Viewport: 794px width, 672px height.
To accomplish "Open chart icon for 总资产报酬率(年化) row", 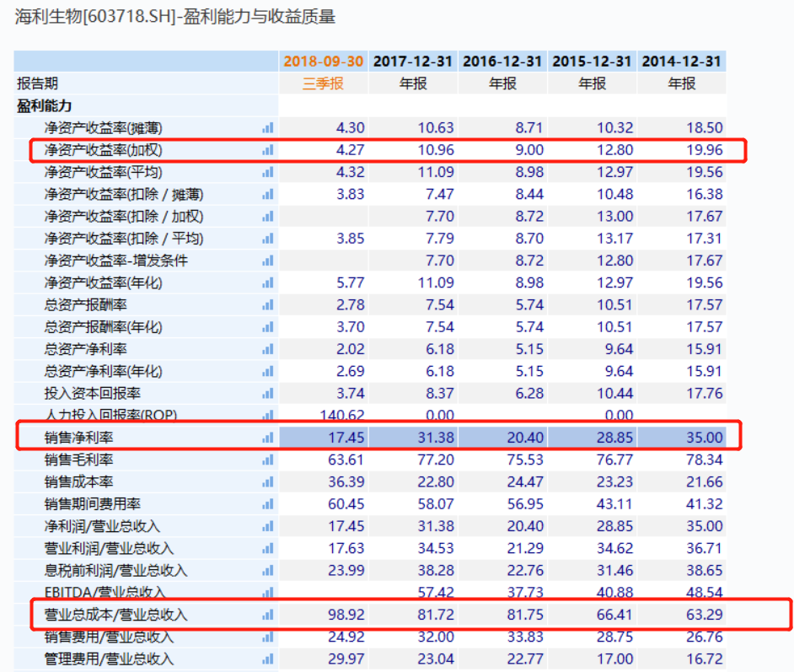I will tap(268, 326).
